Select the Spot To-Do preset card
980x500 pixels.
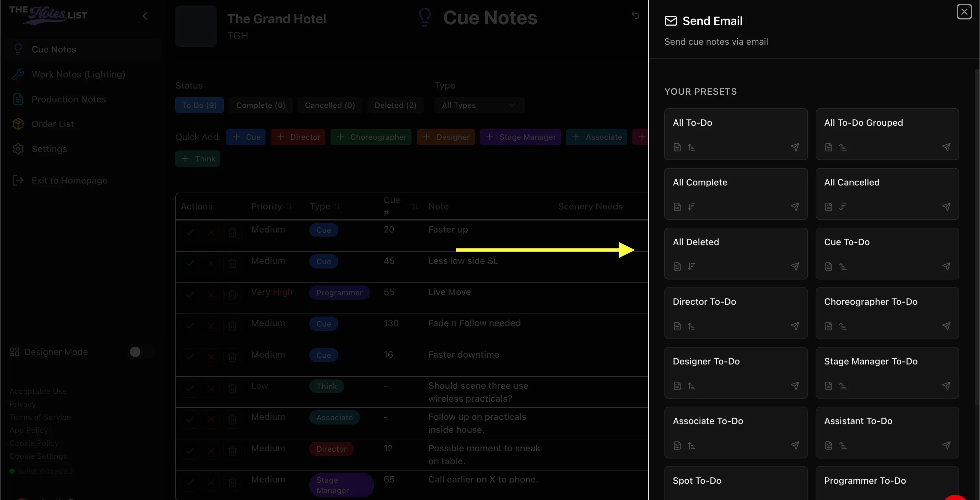[x=736, y=483]
